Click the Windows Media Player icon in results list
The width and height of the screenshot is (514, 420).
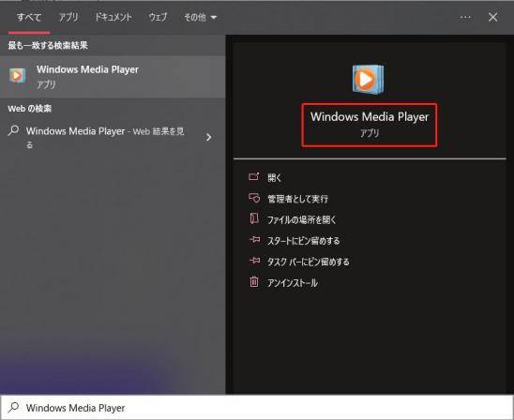pos(17,76)
